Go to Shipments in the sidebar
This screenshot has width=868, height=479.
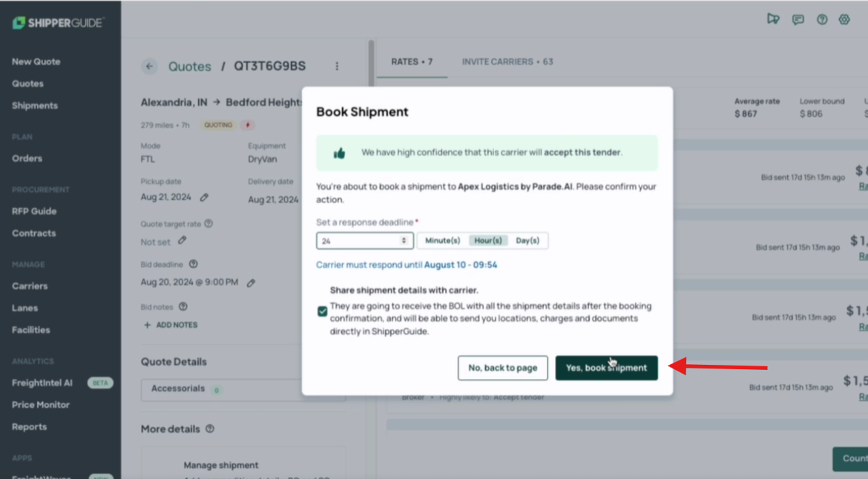[35, 105]
